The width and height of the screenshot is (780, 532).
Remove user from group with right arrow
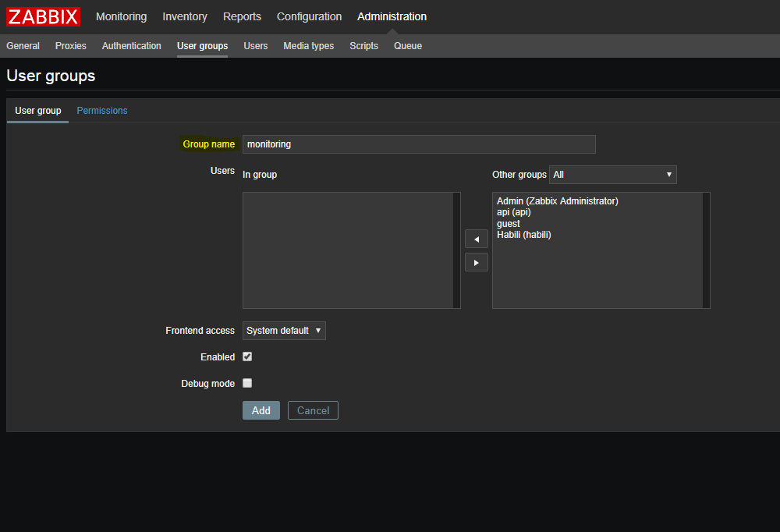click(476, 262)
